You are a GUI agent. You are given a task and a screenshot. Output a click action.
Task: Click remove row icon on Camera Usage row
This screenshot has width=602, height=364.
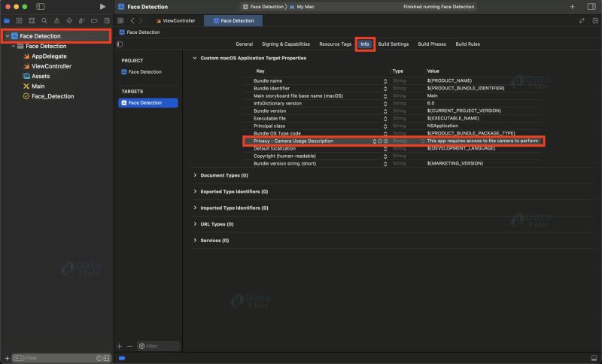(x=385, y=141)
